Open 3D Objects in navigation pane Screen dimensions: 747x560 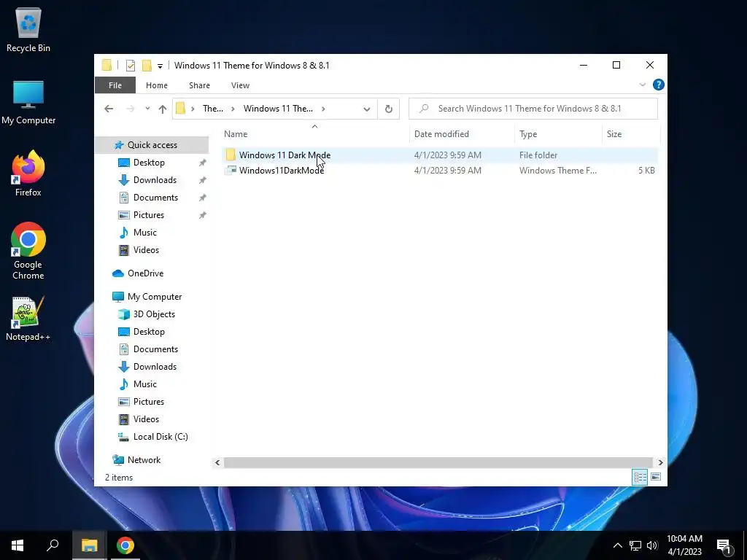click(x=154, y=314)
